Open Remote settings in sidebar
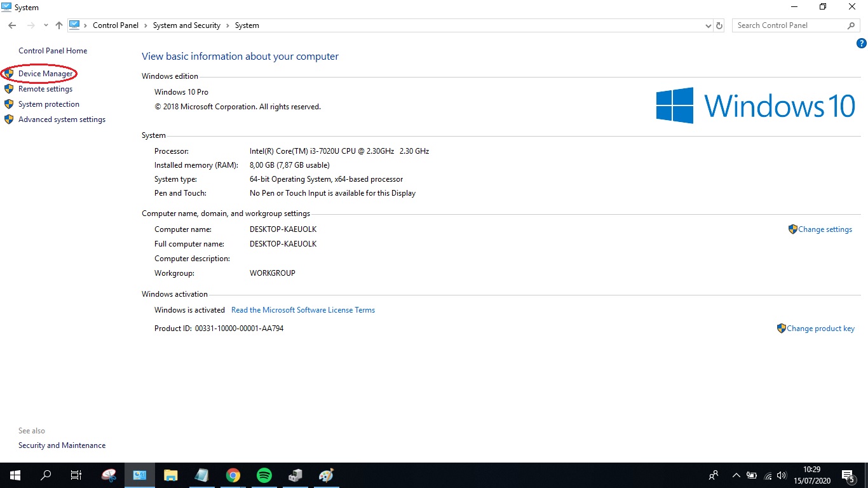Image resolution: width=868 pixels, height=488 pixels. [x=45, y=89]
